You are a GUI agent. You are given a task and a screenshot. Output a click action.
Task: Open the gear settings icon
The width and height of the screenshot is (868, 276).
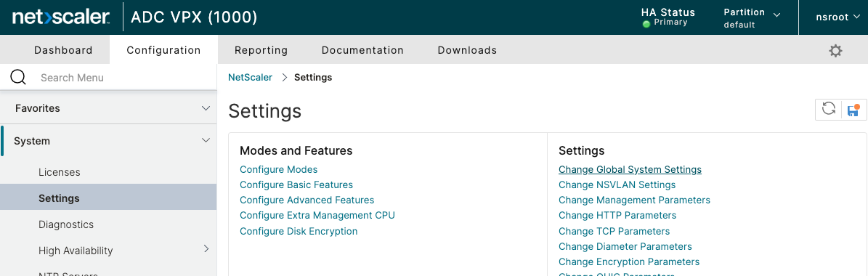point(835,51)
